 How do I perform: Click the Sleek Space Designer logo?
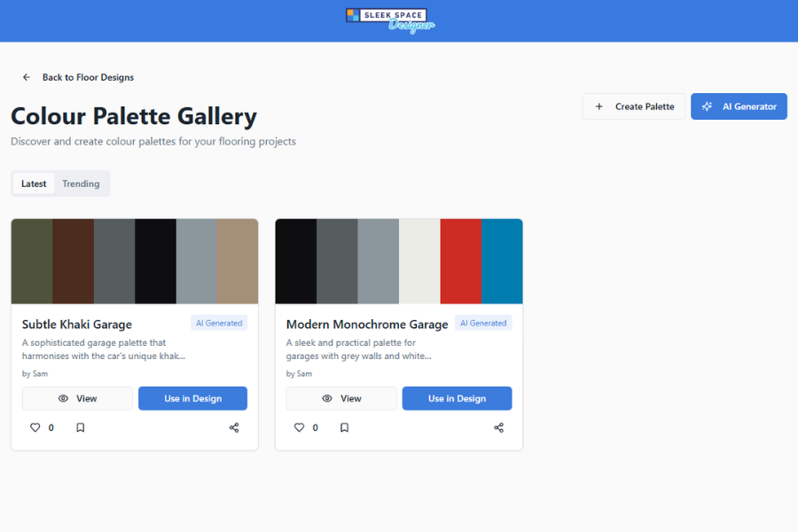tap(390, 20)
